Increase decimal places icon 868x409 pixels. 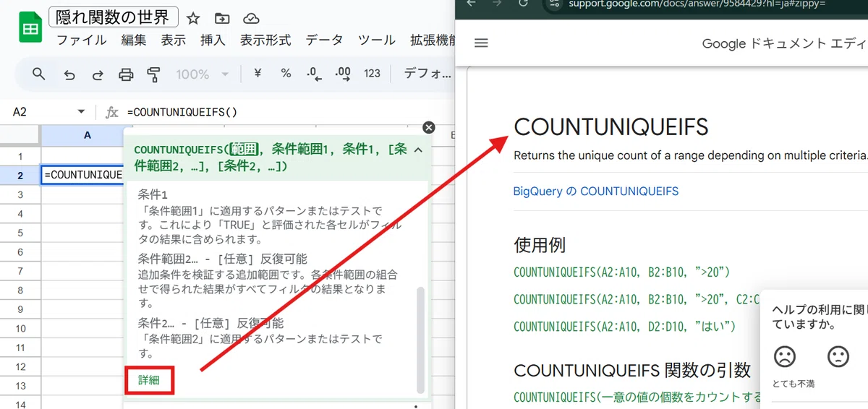tap(342, 74)
